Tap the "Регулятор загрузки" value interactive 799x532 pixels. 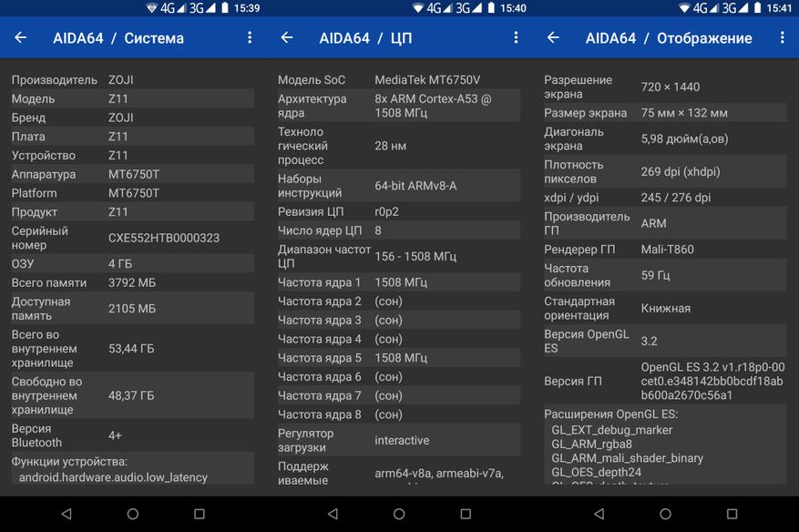(x=402, y=441)
